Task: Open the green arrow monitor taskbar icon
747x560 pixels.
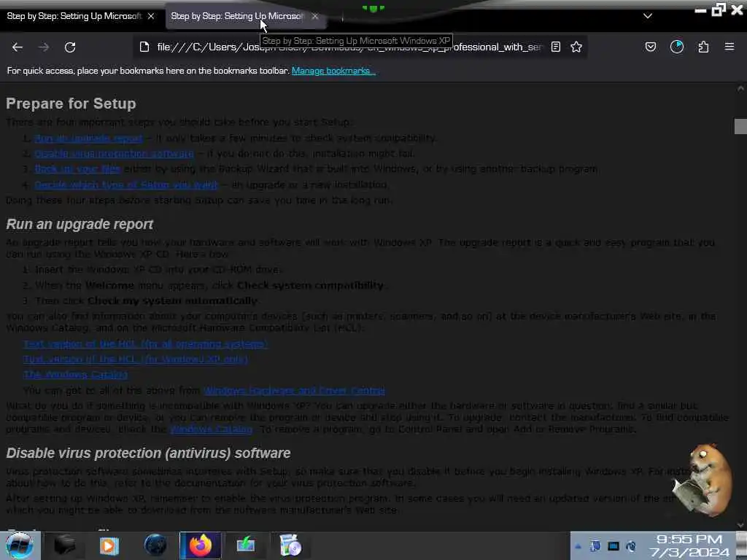Action: [x=246, y=545]
